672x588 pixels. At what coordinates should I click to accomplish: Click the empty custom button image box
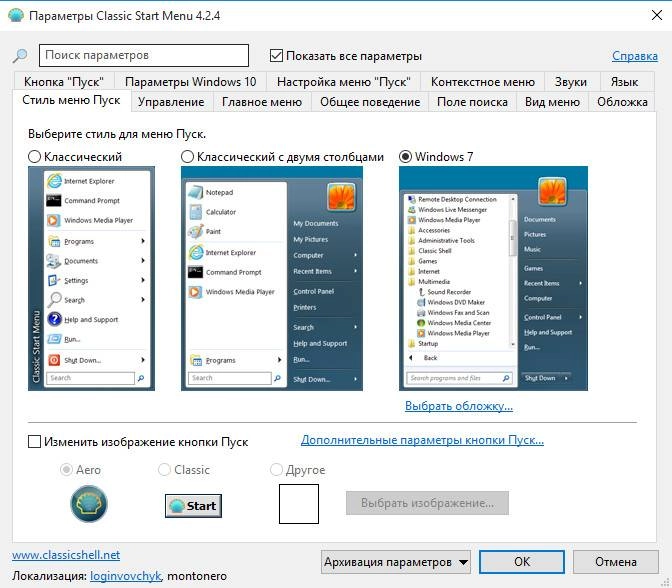[x=299, y=504]
